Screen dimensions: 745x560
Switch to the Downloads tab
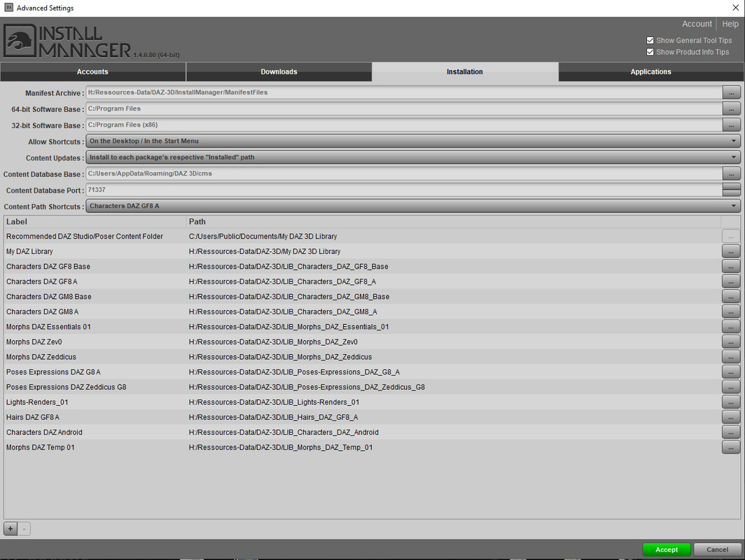tap(279, 71)
